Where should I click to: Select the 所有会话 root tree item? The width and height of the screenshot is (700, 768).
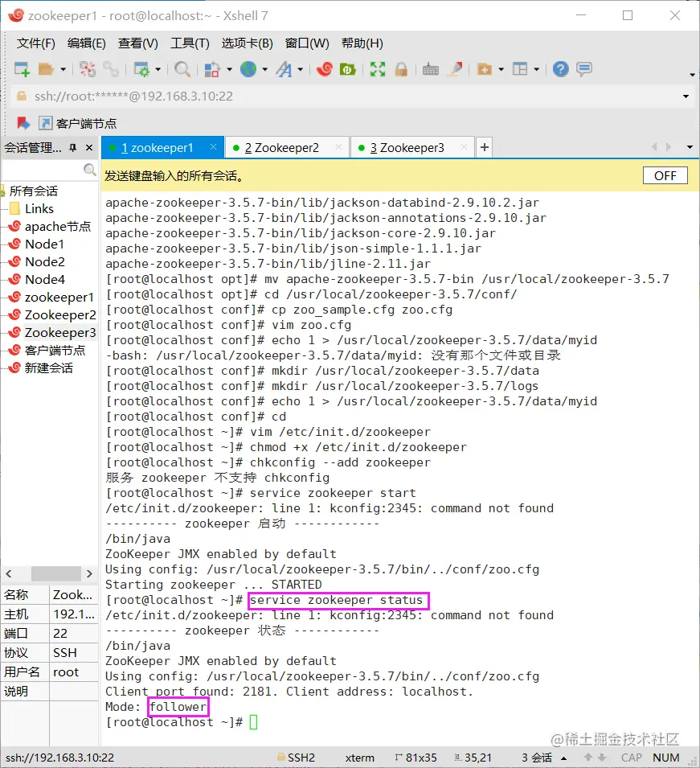point(33,191)
